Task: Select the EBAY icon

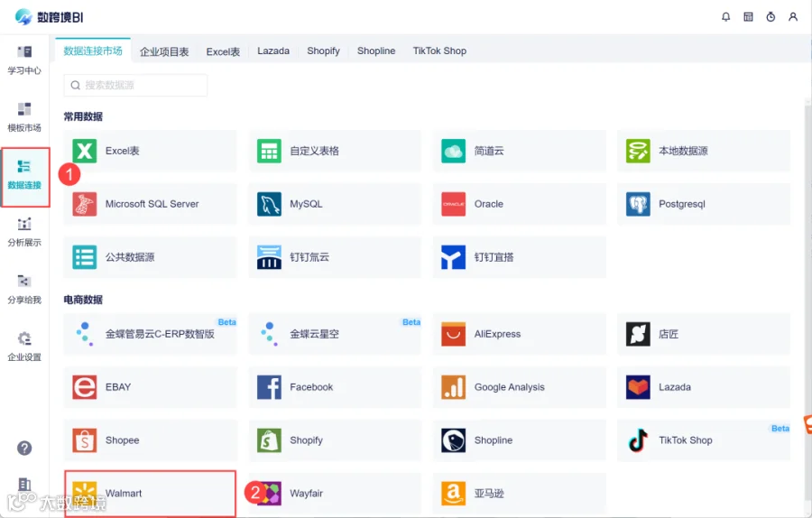Action: (x=85, y=387)
